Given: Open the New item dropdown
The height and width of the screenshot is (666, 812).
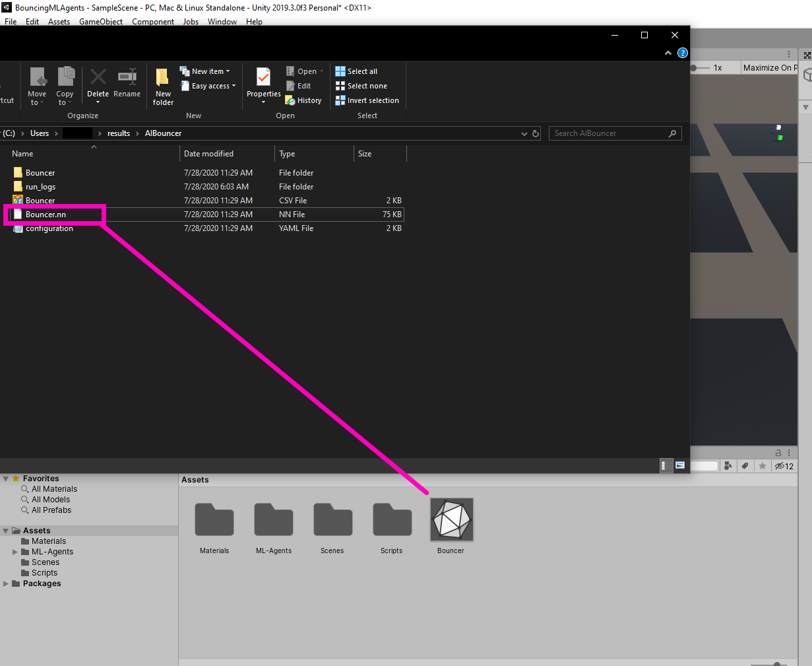Looking at the screenshot, I should 205,71.
